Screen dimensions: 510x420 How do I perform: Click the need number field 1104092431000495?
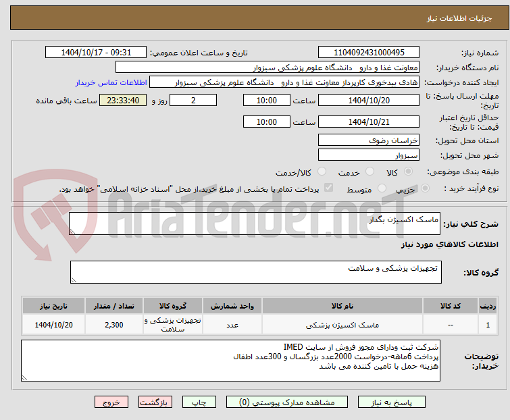[x=369, y=53]
